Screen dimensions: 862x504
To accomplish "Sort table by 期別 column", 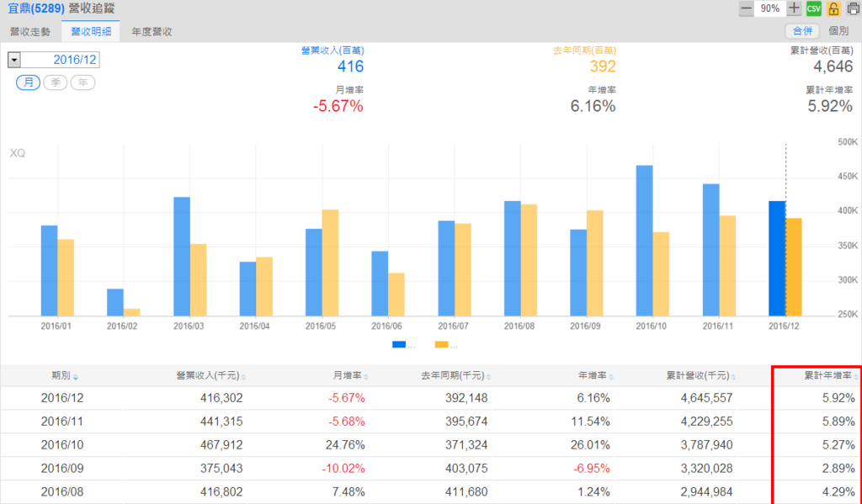I will click(x=64, y=376).
